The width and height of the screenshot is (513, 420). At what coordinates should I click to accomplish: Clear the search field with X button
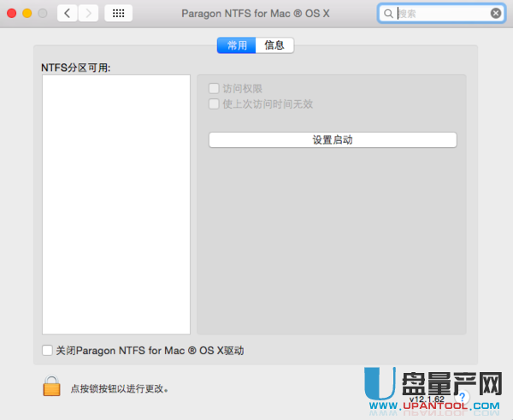point(496,14)
